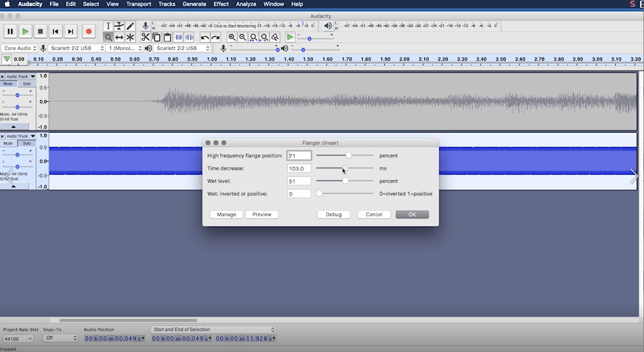Toggle Solo on first Audio Track
Screen dimensions: 644x352
coord(27,84)
